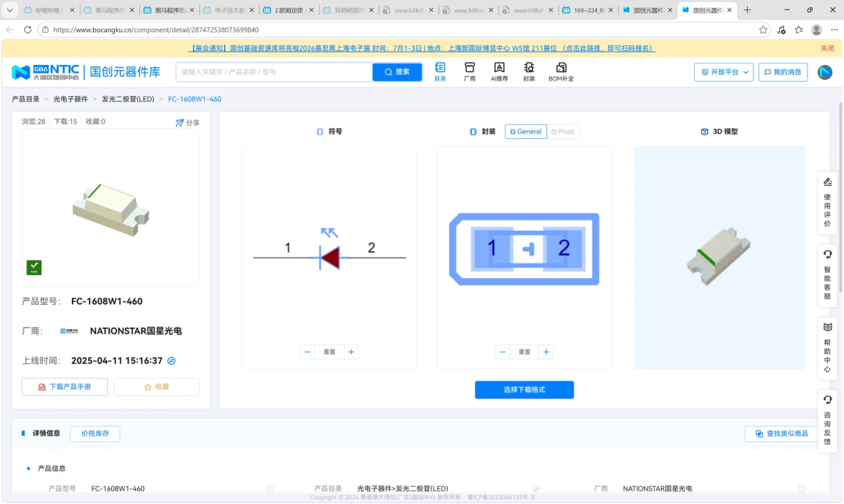Click the NATIONSTAR国星光电 manufacturer name
Screen dimensions: 844x504
(x=136, y=331)
